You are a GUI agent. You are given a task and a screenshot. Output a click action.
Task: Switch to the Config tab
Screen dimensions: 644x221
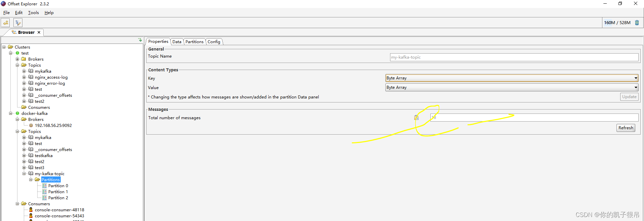pos(214,42)
